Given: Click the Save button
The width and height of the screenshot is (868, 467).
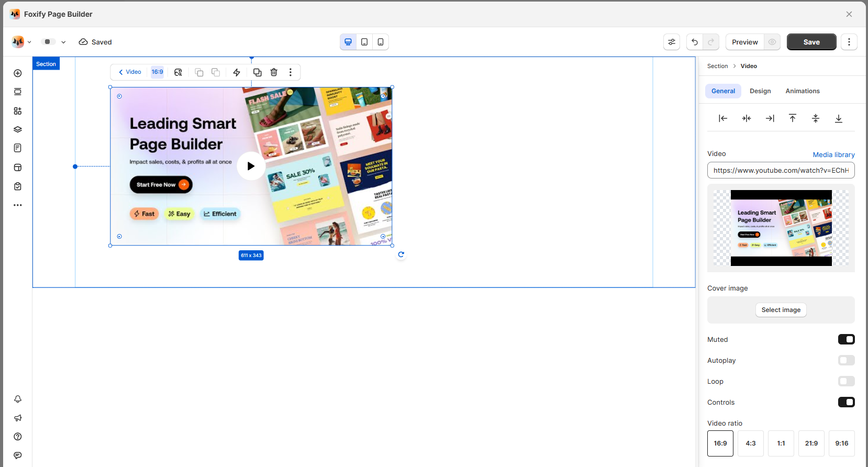Looking at the screenshot, I should [811, 42].
